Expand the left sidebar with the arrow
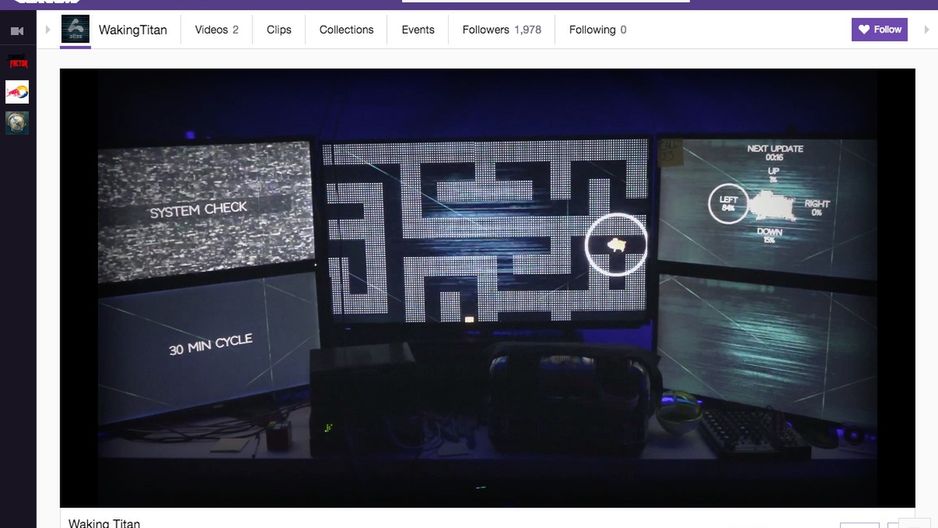 click(x=48, y=29)
